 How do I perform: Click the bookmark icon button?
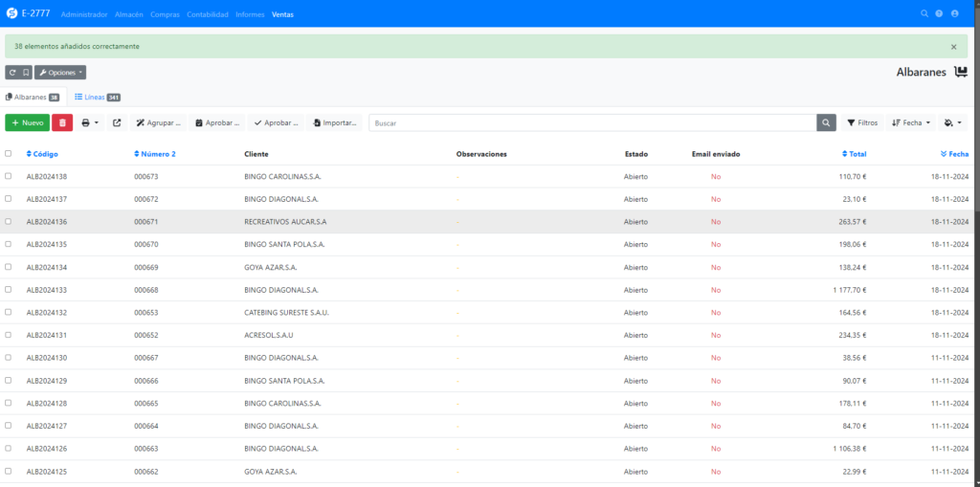(26, 72)
